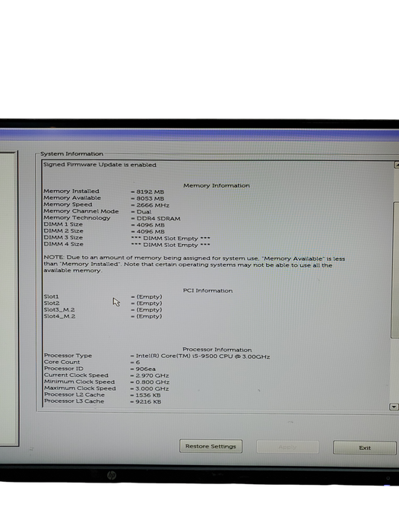Click the 'Memory Information' heading
The width and height of the screenshot is (399, 532).
point(217,185)
